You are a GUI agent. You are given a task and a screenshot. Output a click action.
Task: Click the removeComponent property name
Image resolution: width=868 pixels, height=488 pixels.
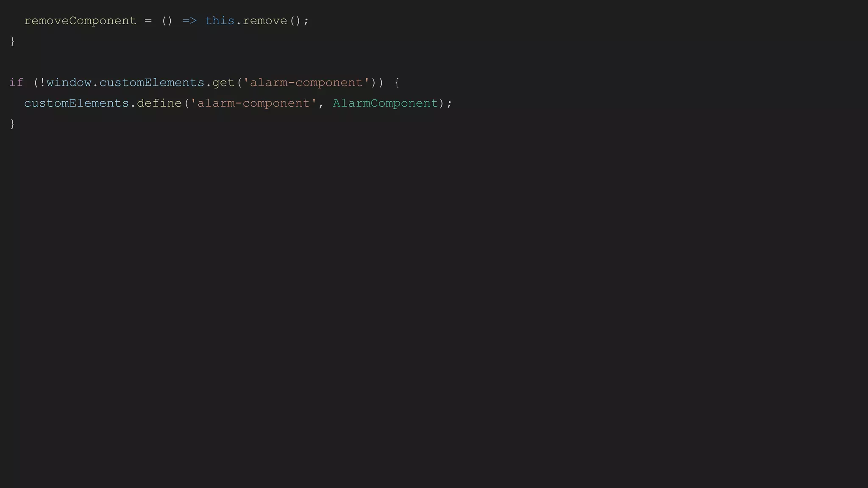80,21
